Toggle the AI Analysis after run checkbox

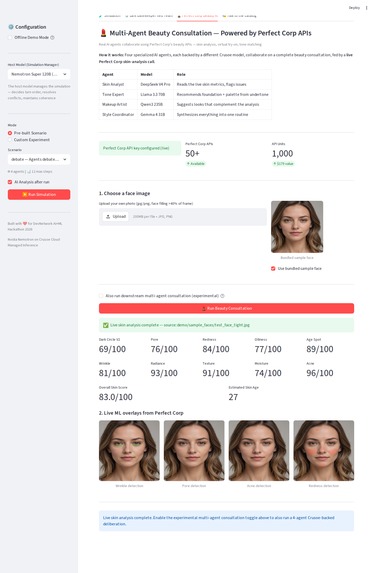pyautogui.click(x=10, y=182)
